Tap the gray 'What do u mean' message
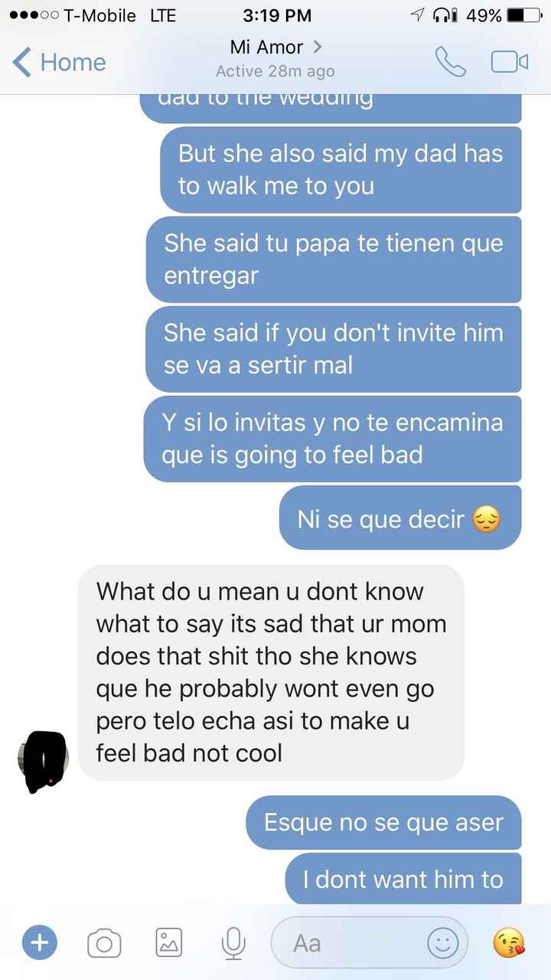The width and height of the screenshot is (551, 980). (x=272, y=673)
